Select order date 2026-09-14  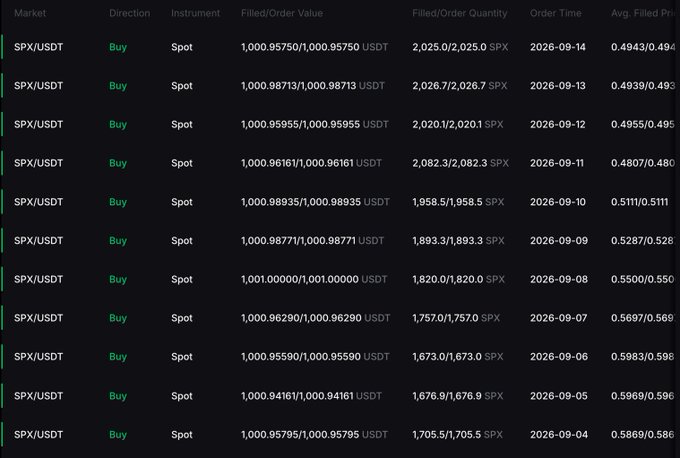click(558, 47)
